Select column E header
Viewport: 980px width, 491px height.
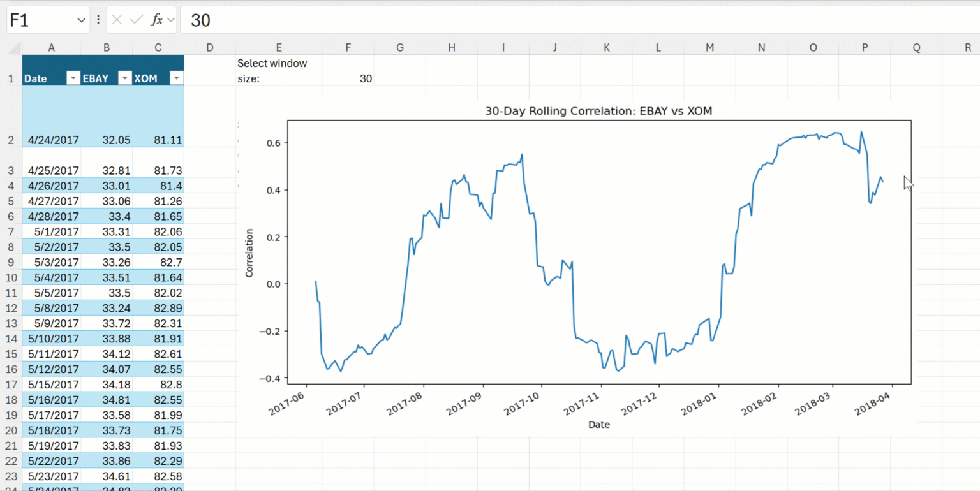pos(279,48)
